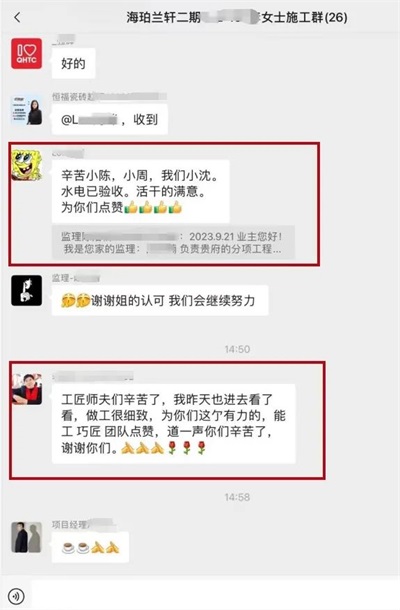Tap the 14:50 timestamp
The width and height of the screenshot is (400, 610).
(x=237, y=349)
